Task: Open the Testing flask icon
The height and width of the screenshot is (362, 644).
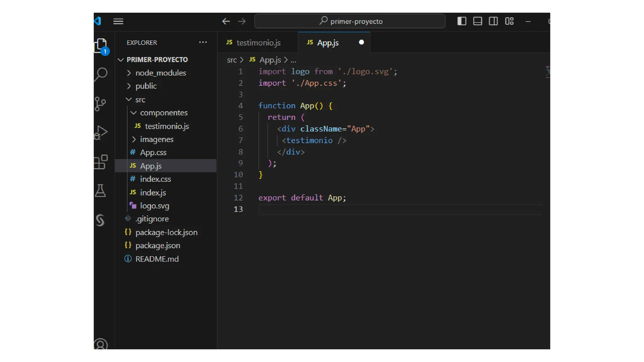Action: click(100, 191)
